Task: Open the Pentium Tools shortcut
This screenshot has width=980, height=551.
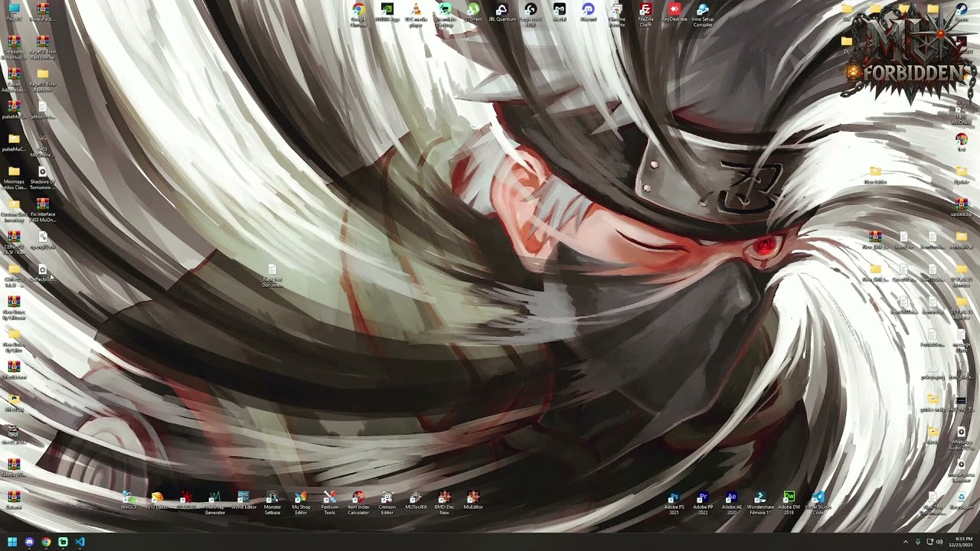Action: click(x=329, y=503)
